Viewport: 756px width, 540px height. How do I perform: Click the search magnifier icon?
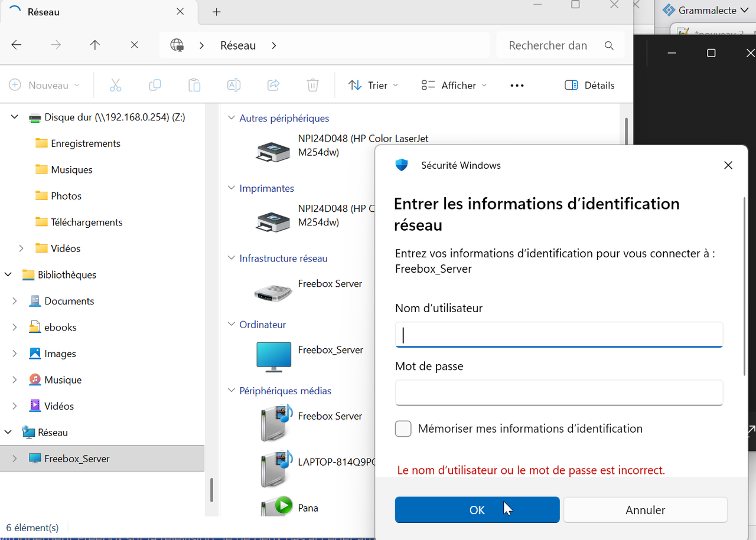coord(609,45)
